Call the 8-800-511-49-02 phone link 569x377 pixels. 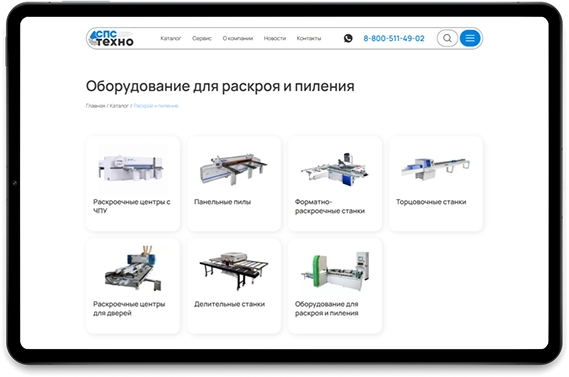[x=394, y=38]
